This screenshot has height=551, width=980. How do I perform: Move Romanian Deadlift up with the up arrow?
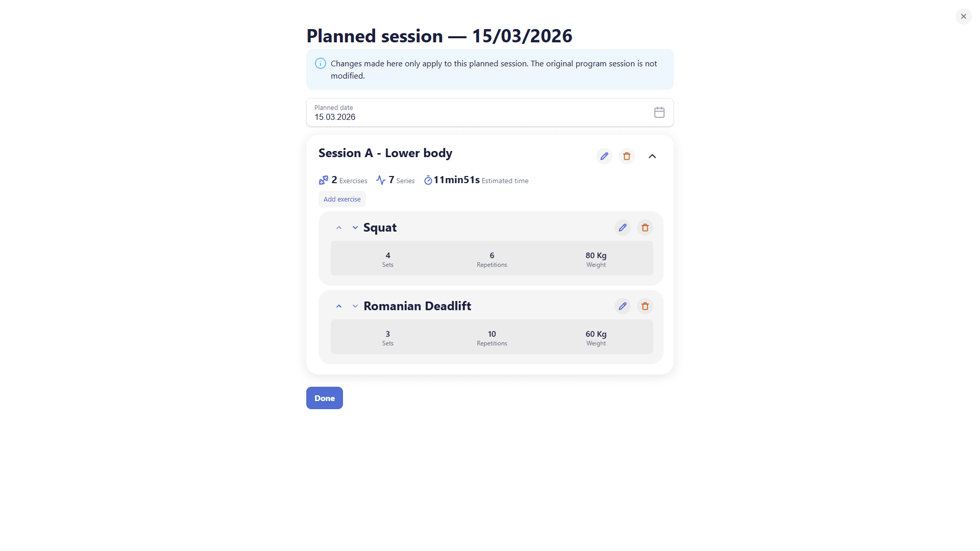coord(338,306)
